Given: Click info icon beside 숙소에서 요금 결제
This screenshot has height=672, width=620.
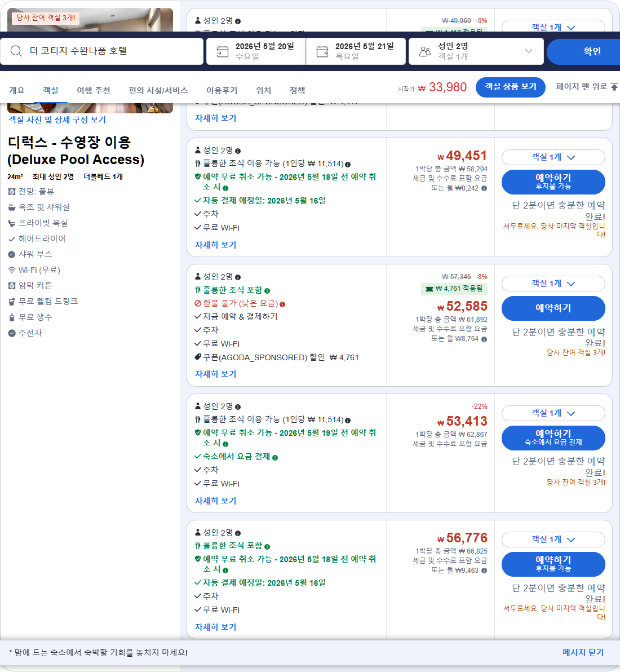Looking at the screenshot, I should [x=275, y=458].
